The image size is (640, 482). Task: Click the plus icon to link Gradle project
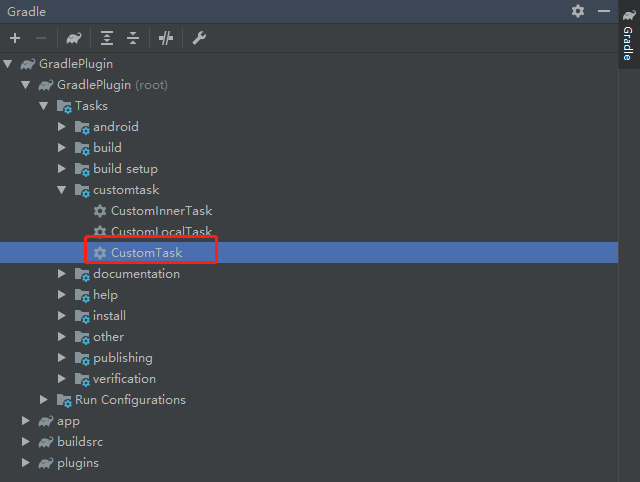point(15,38)
